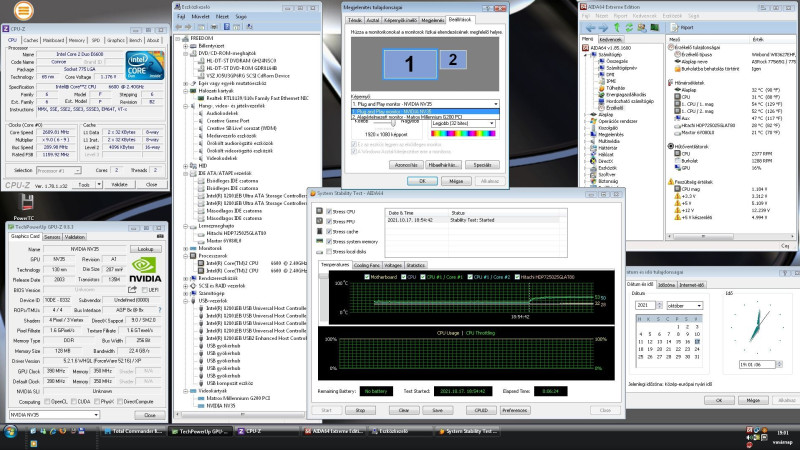Viewport: 800px width, 450px height.
Task: Click the CPUID button in stability test
Action: [481, 410]
